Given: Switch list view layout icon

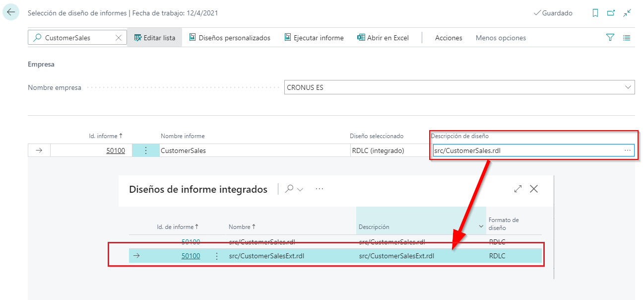Looking at the screenshot, I should click(627, 38).
